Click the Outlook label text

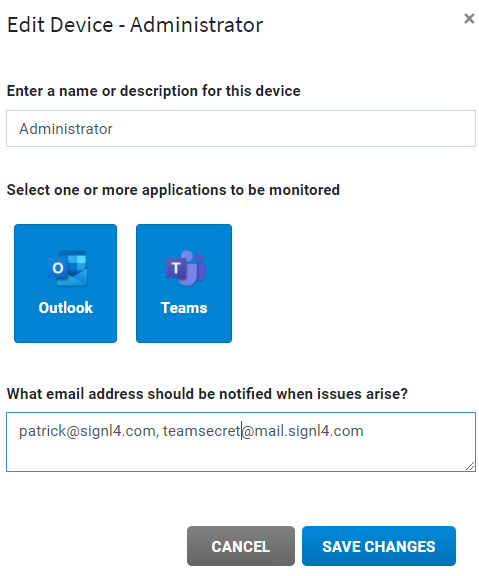point(66,308)
